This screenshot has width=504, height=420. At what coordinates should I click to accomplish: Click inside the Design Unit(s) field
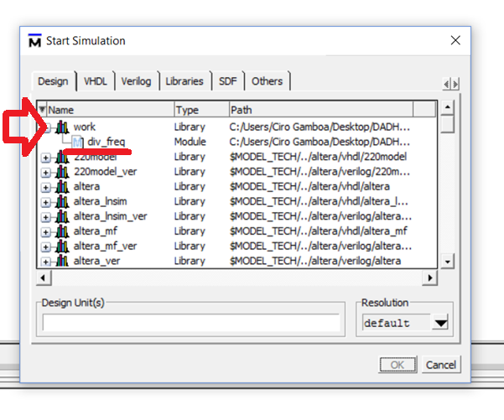(191, 323)
